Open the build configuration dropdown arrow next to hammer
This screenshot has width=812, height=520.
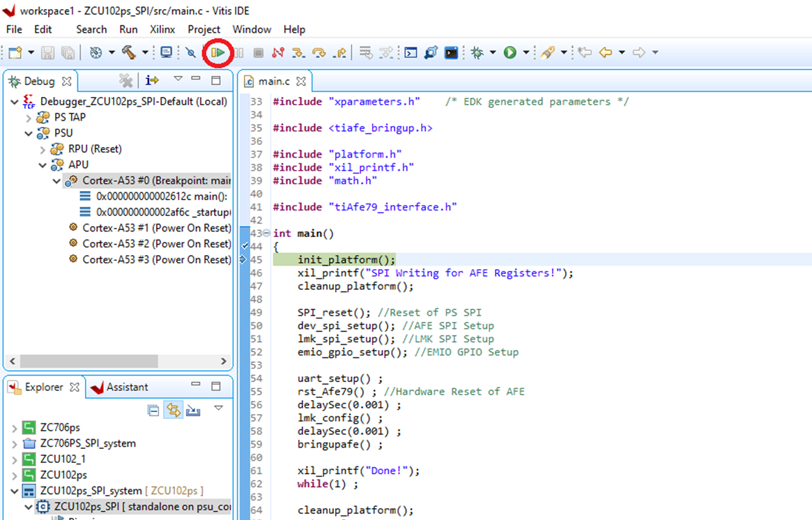145,52
